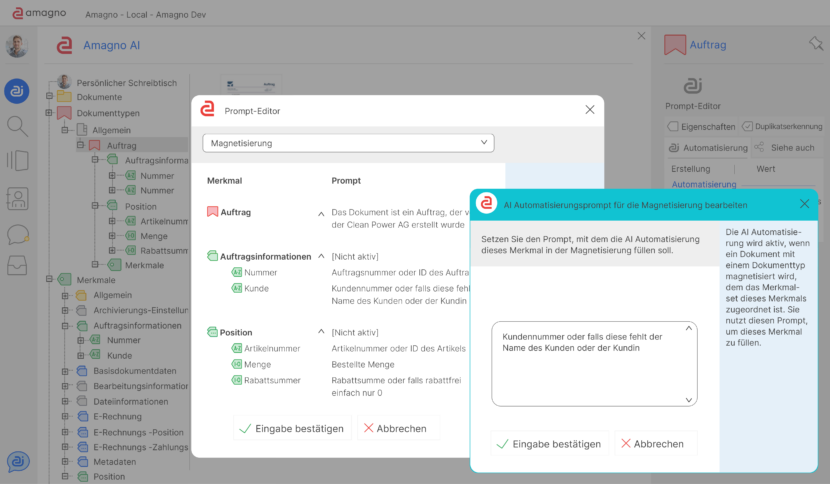
Task: Click Abbrechen in the Prompt-Editor dialog
Action: [x=394, y=428]
